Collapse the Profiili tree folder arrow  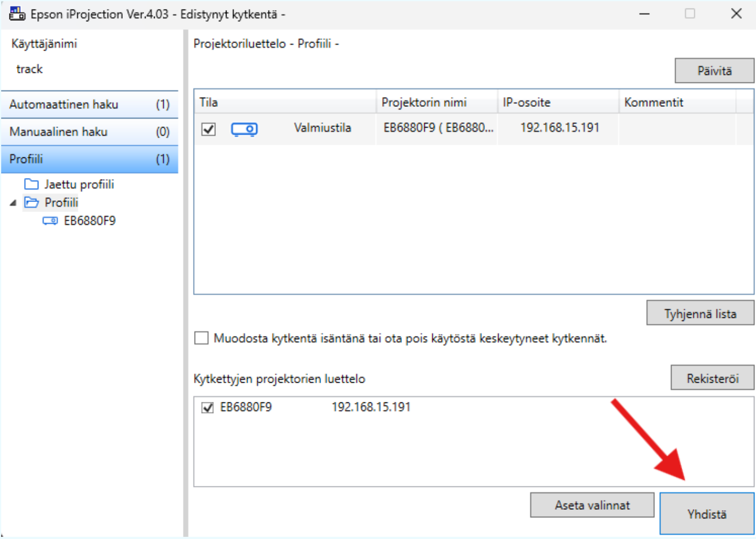pyautogui.click(x=13, y=203)
